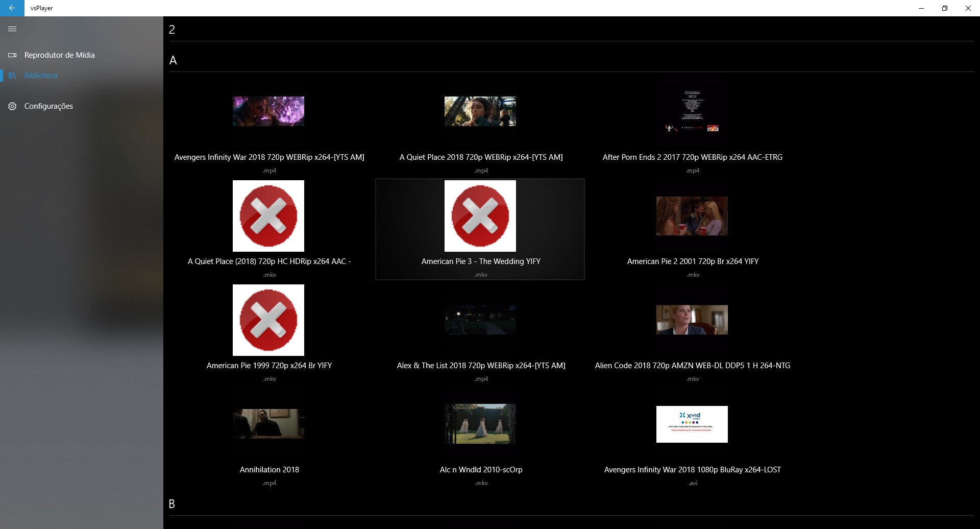Open Alc n Wndld 2010 thumbnail
Image resolution: width=980 pixels, height=529 pixels.
480,424
